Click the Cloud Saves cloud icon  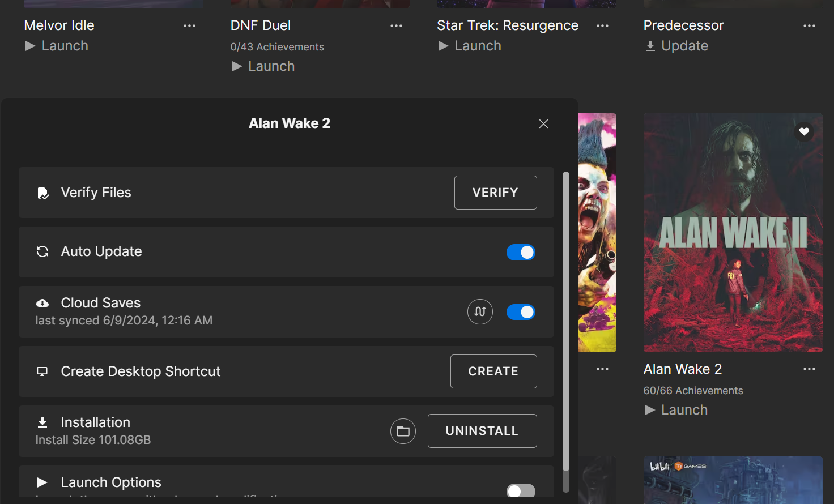pos(42,304)
